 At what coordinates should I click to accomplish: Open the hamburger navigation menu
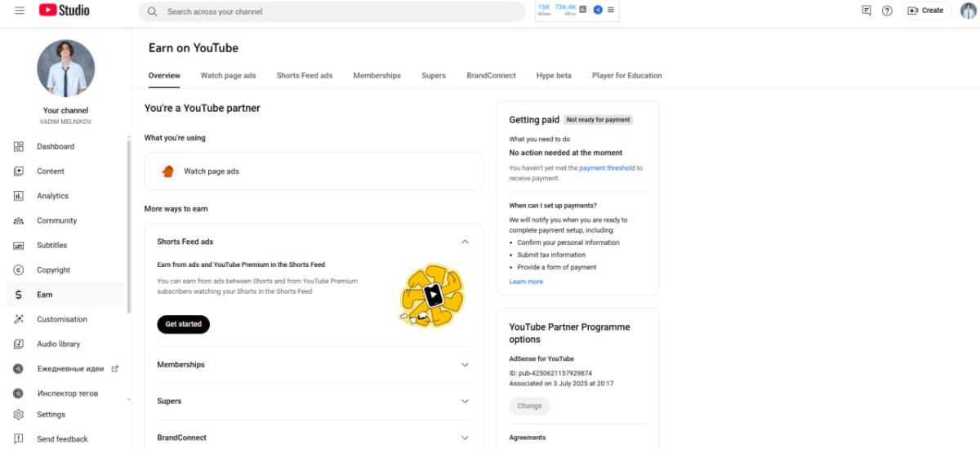[19, 11]
